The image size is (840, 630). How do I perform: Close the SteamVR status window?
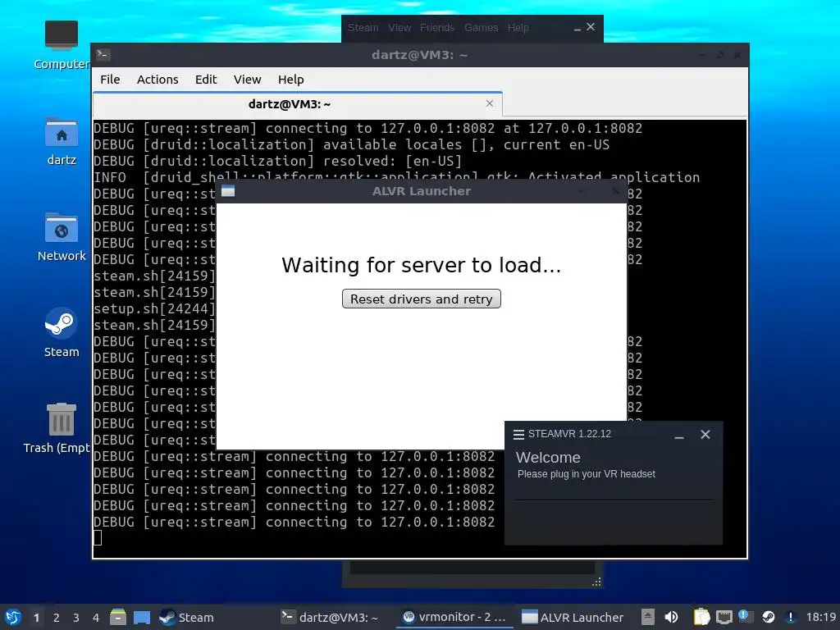705,435
